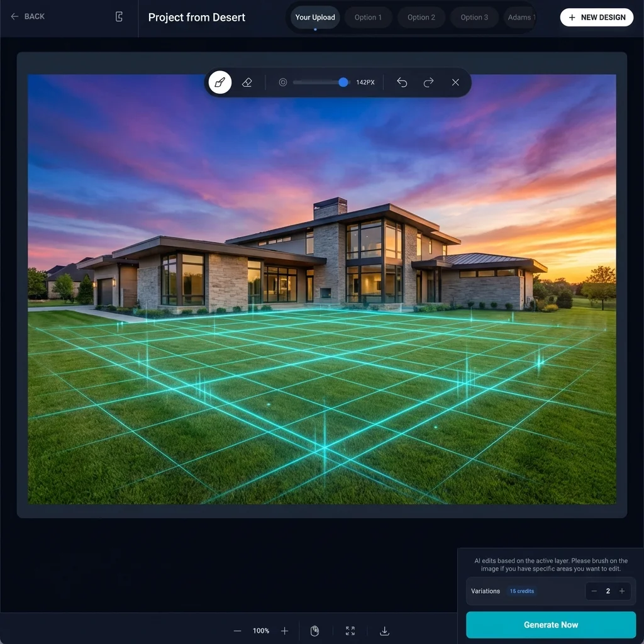Open the Your Upload tab
Image resolution: width=644 pixels, height=644 pixels.
[x=315, y=18]
